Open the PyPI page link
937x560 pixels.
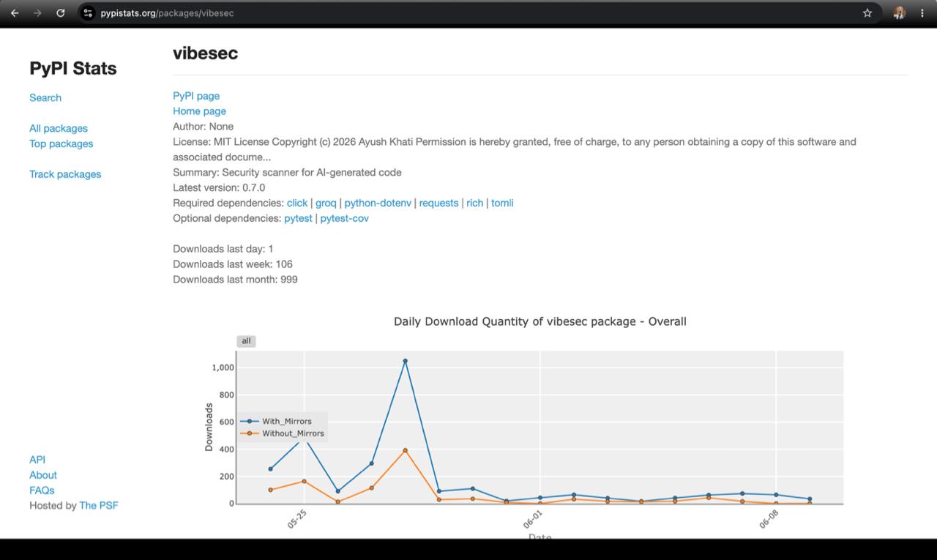click(196, 96)
